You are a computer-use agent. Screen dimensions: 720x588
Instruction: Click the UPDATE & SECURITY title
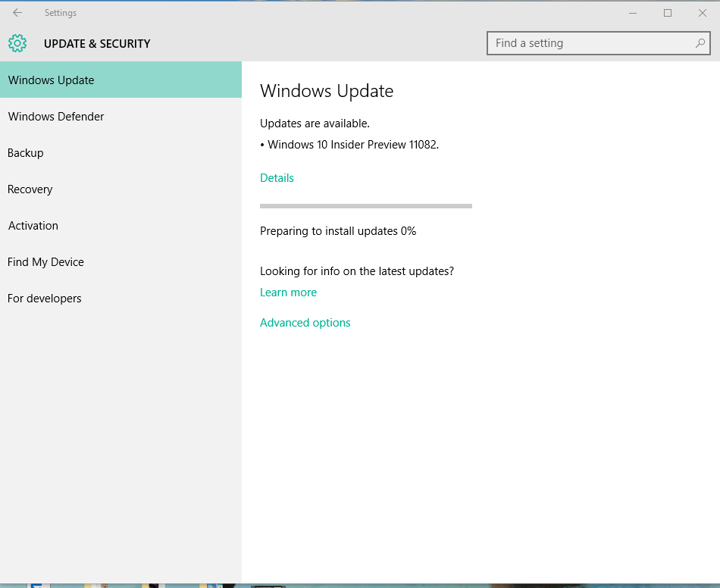pyautogui.click(x=97, y=44)
